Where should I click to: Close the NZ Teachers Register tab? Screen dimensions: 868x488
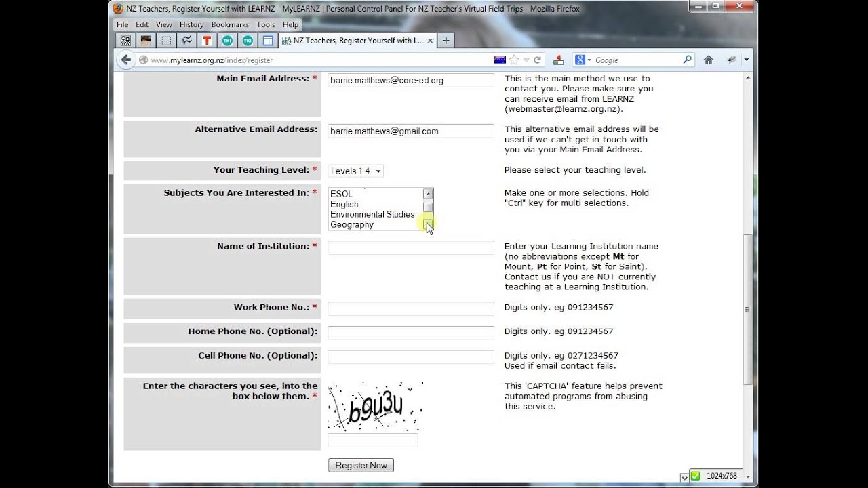tap(430, 41)
